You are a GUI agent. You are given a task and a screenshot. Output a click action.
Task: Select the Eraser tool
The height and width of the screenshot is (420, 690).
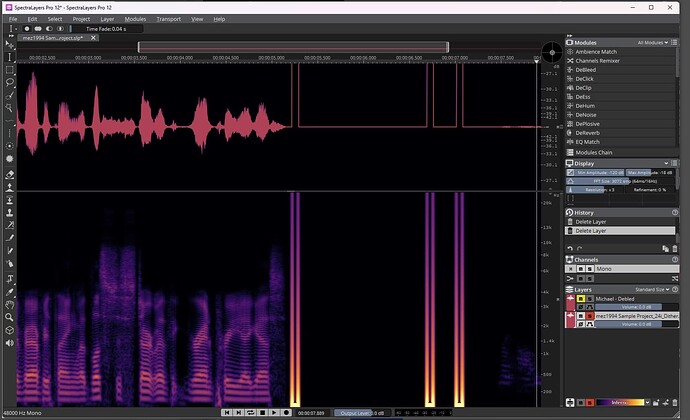tap(10, 175)
